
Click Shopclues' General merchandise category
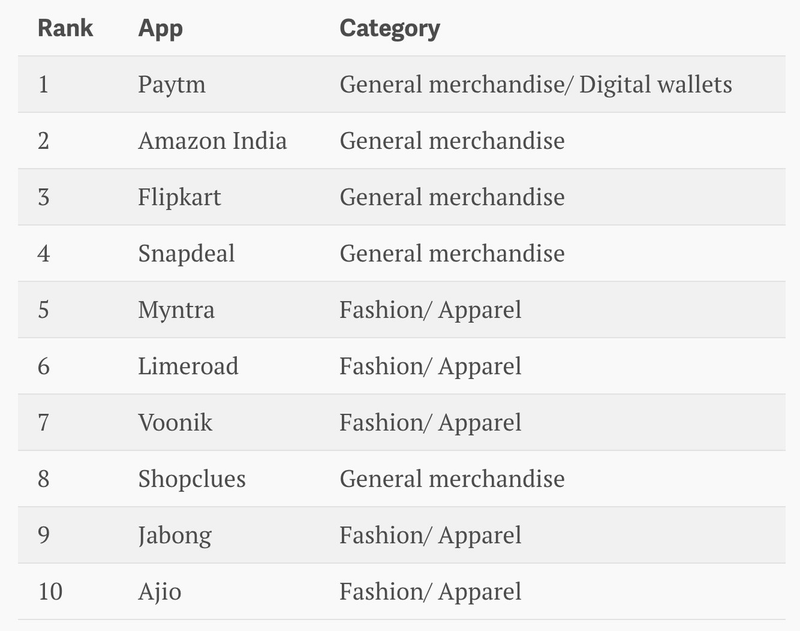452,480
